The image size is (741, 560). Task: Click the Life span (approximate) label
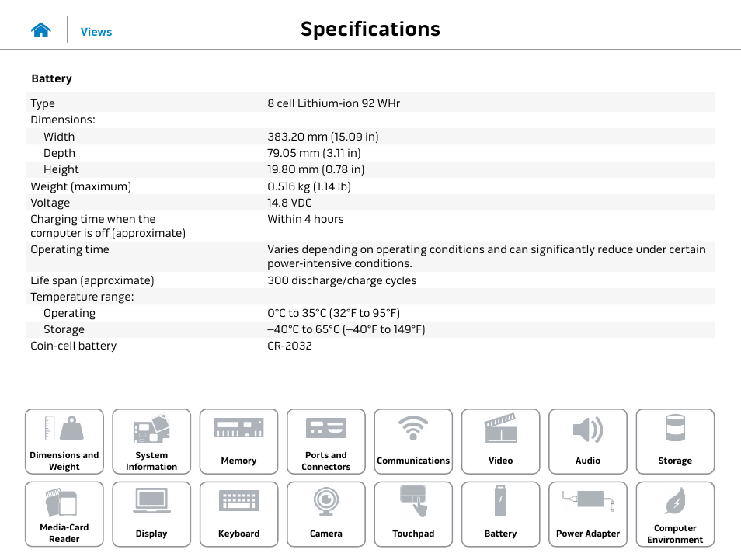[92, 280]
